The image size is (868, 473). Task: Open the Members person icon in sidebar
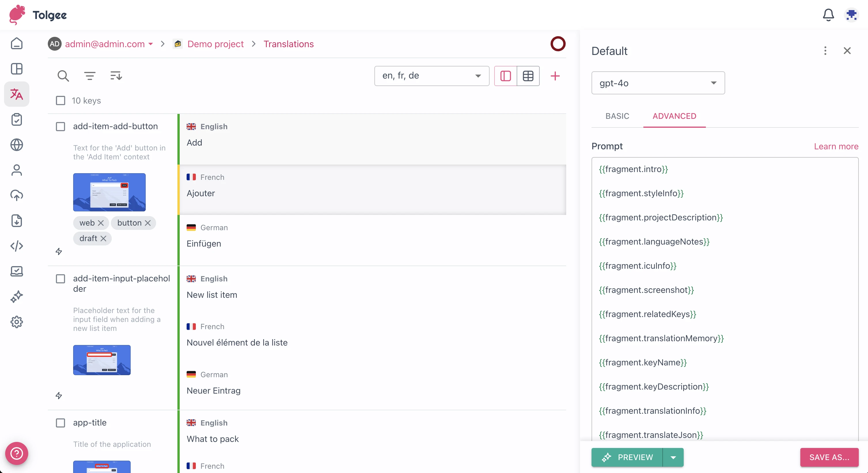(16, 170)
